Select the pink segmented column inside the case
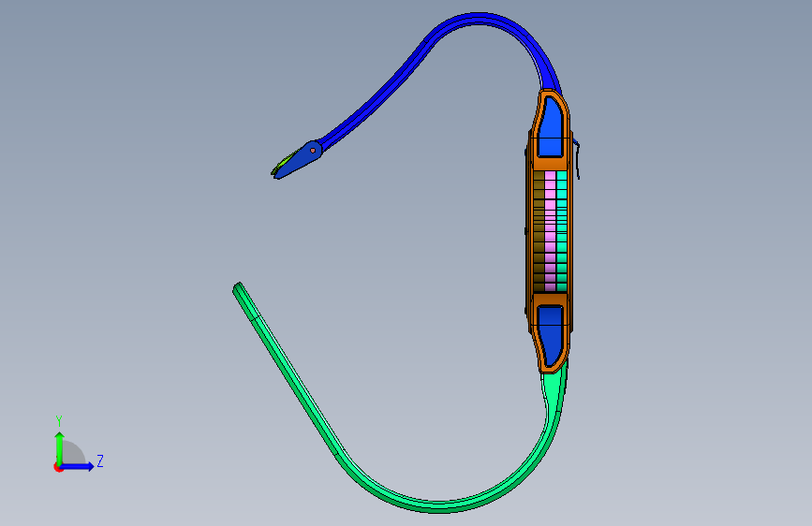The width and height of the screenshot is (812, 526). pyautogui.click(x=550, y=231)
